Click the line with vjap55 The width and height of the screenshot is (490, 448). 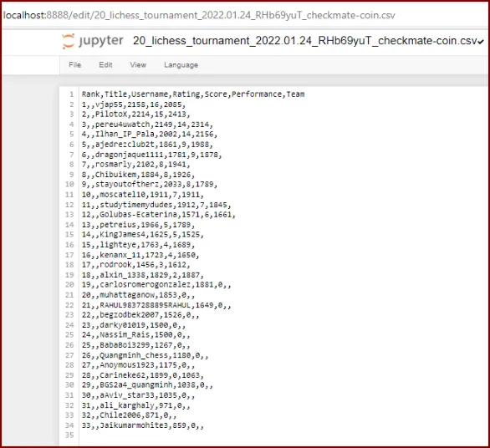click(134, 104)
